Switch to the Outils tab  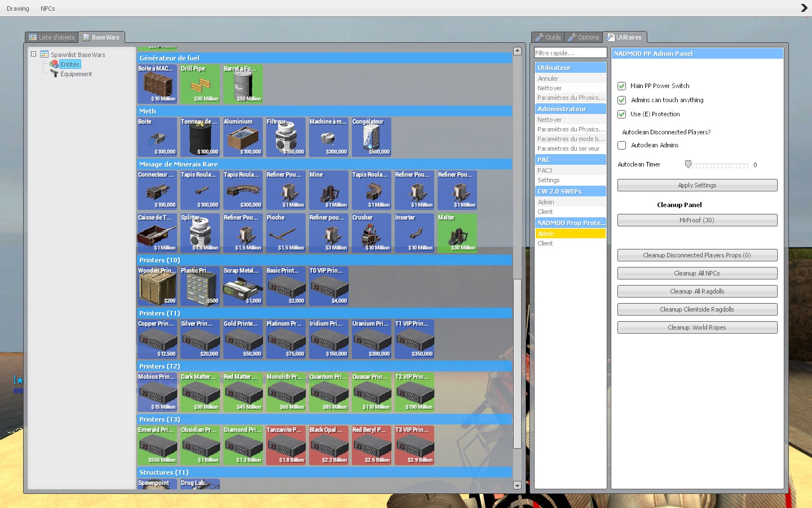(548, 37)
